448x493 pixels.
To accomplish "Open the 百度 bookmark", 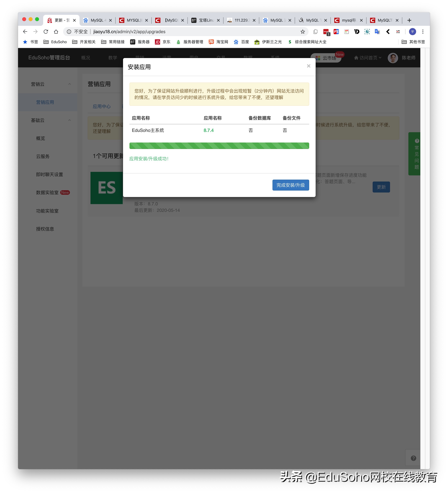I will pyautogui.click(x=245, y=42).
